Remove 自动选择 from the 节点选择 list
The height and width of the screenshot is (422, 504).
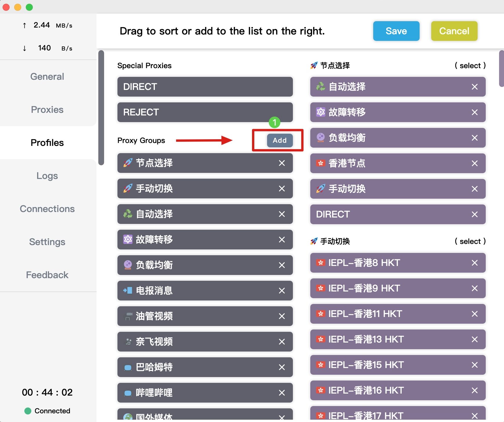474,87
